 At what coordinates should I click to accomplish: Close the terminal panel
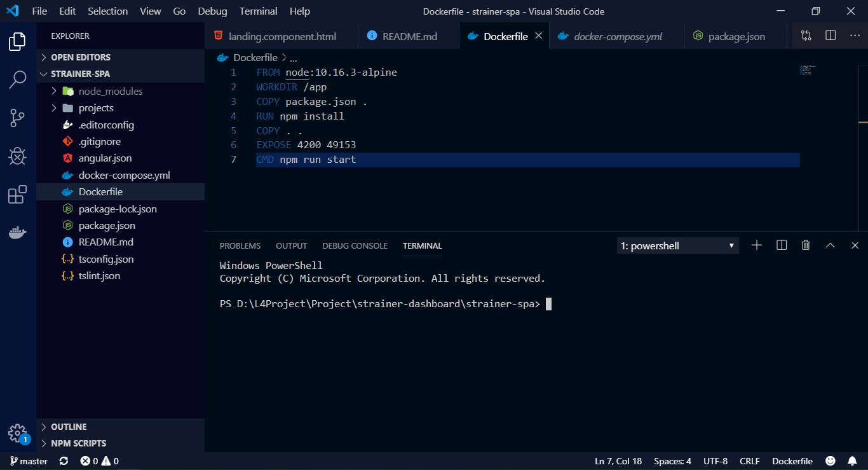[855, 245]
